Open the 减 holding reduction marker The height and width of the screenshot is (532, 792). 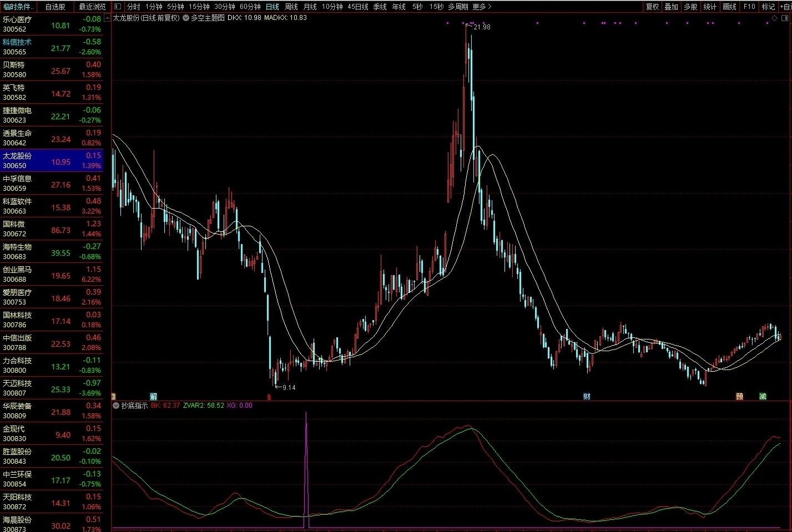(x=763, y=396)
